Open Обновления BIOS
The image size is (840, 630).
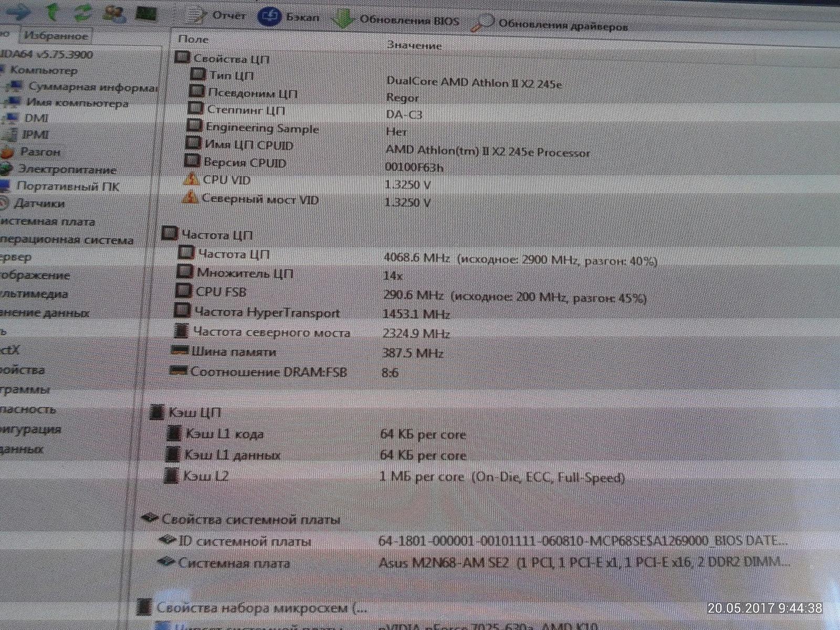(396, 20)
